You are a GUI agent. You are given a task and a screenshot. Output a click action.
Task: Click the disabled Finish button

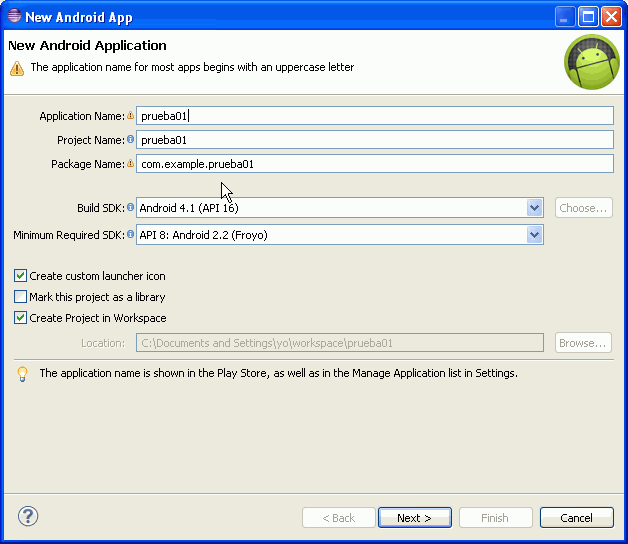(x=495, y=518)
